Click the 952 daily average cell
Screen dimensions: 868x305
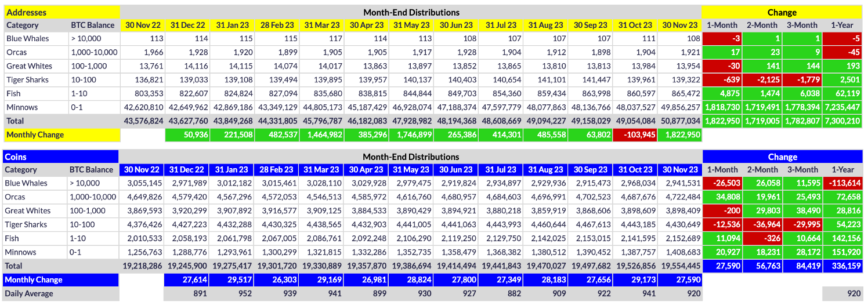pos(233,293)
